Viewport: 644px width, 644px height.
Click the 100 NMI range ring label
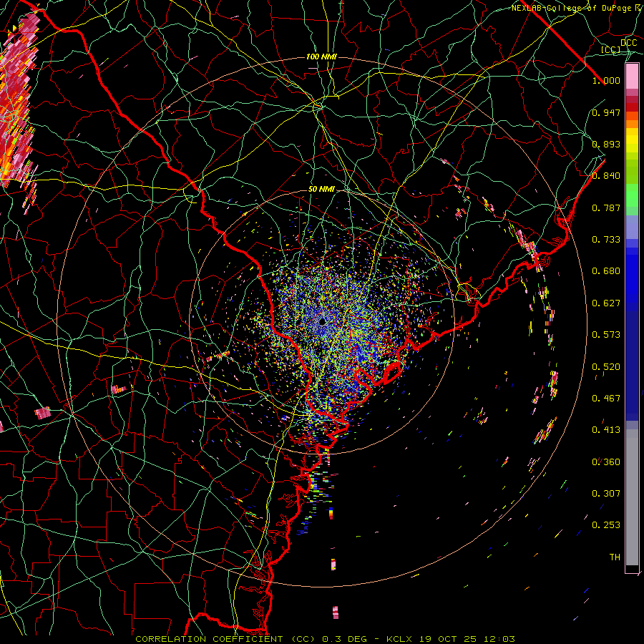pos(321,57)
